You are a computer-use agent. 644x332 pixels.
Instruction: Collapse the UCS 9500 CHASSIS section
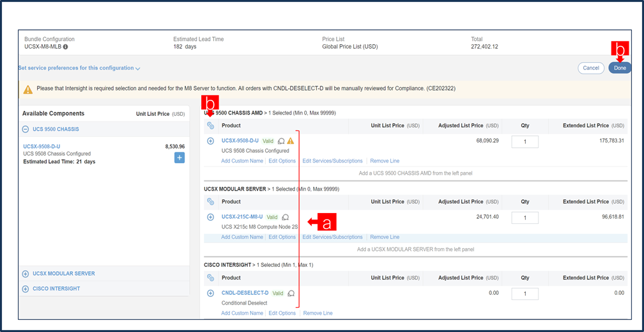tap(26, 129)
